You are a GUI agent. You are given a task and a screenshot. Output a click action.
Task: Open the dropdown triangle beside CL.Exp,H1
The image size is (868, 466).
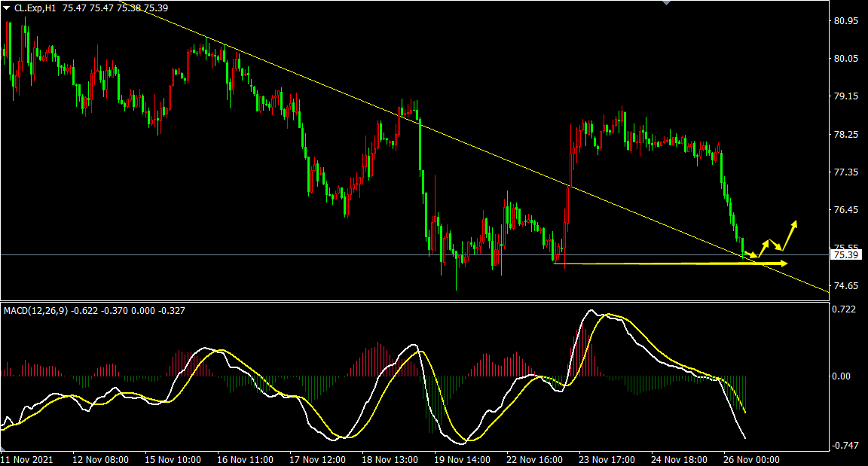(7, 8)
